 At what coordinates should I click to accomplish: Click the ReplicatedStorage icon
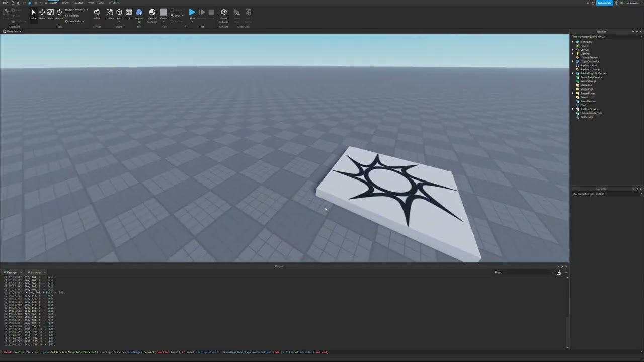pyautogui.click(x=577, y=69)
